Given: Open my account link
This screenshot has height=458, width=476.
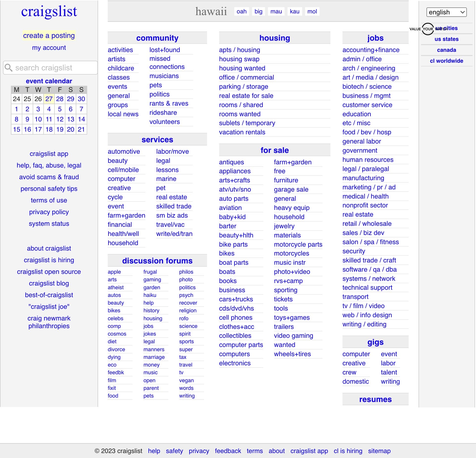Looking at the screenshot, I should 49,48.
